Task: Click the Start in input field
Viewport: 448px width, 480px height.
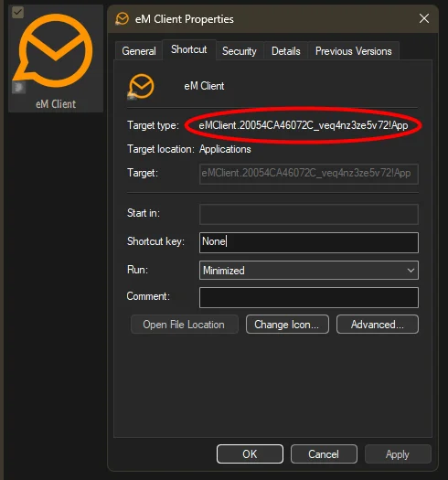Action: click(309, 214)
